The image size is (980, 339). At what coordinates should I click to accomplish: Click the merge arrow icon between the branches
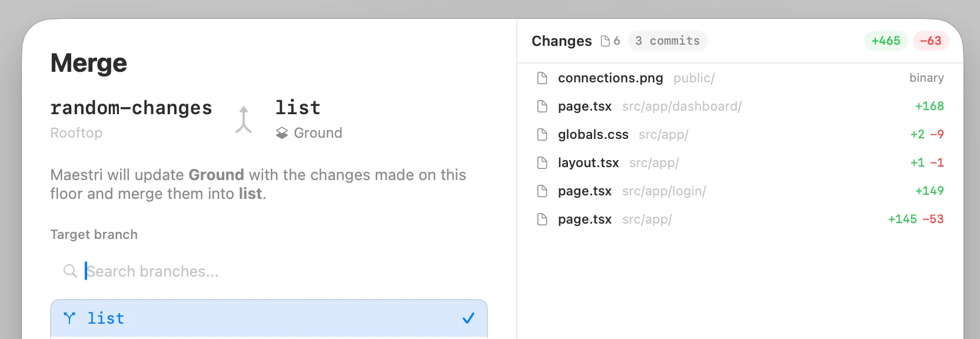(244, 120)
